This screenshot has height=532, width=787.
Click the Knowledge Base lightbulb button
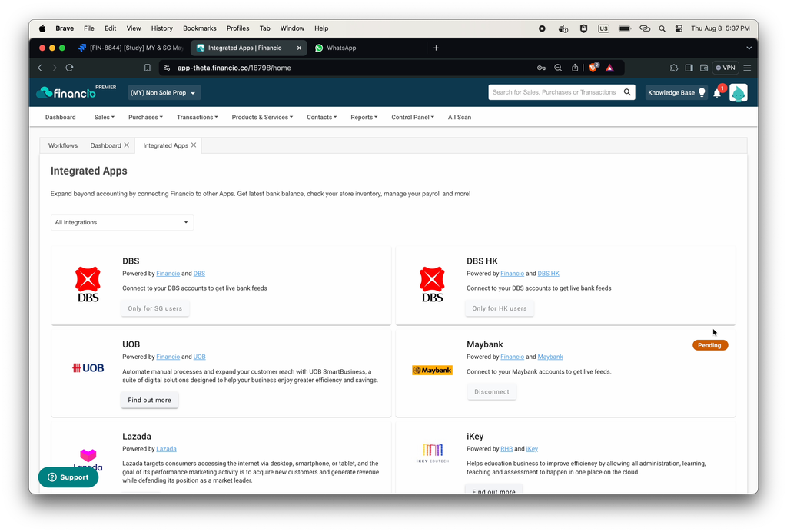tap(676, 93)
